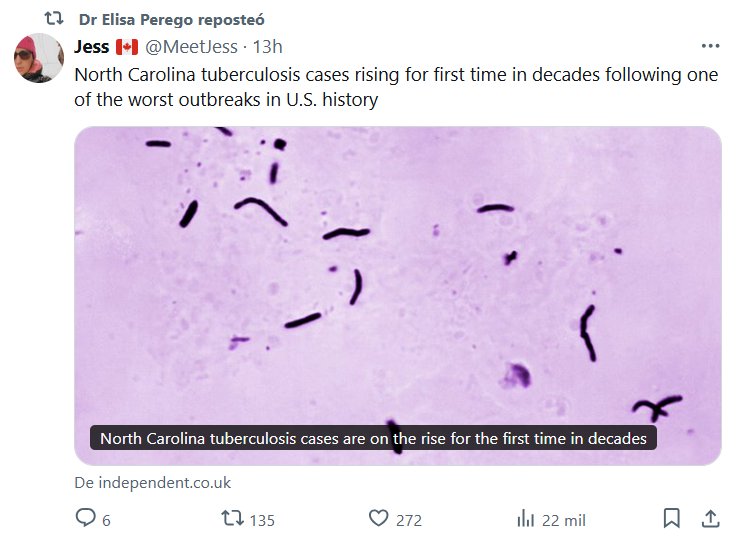This screenshot has height=544, width=740.
Task: Click repost arrows icon beside Dr Elisa Perego
Action: (x=54, y=19)
